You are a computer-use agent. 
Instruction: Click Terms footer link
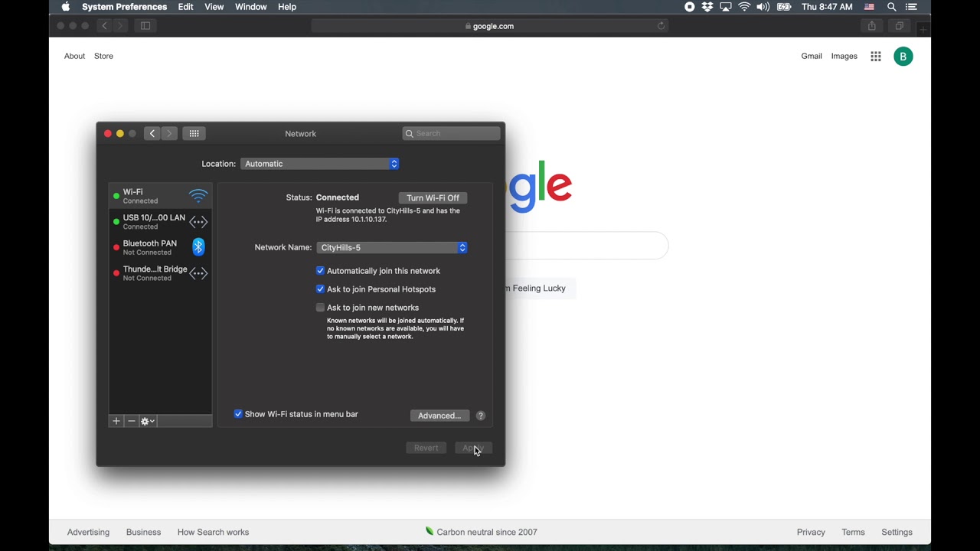tap(853, 532)
